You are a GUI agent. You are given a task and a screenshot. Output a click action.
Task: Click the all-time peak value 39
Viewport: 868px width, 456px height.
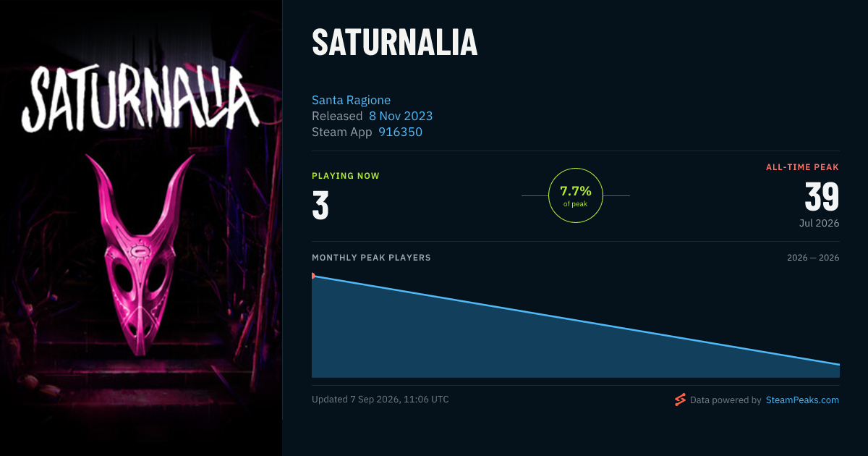point(822,198)
